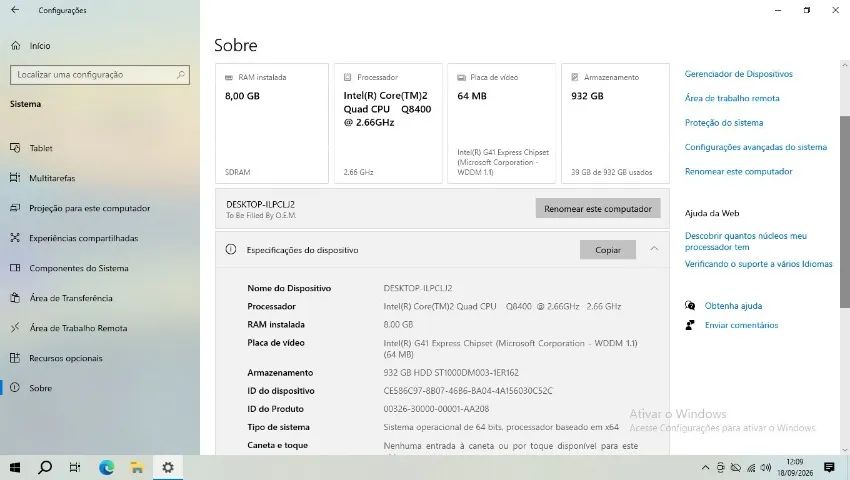Select Multitarefas menu item

tap(52, 178)
